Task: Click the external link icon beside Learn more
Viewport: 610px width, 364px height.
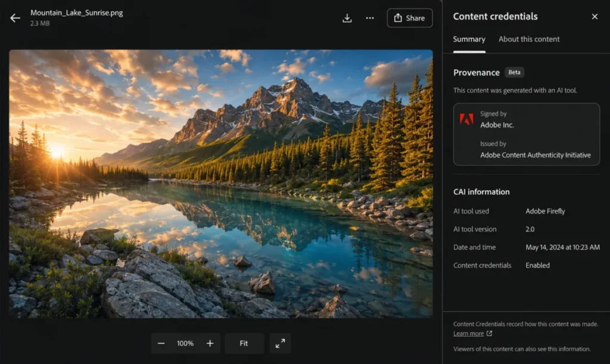Action: click(490, 334)
